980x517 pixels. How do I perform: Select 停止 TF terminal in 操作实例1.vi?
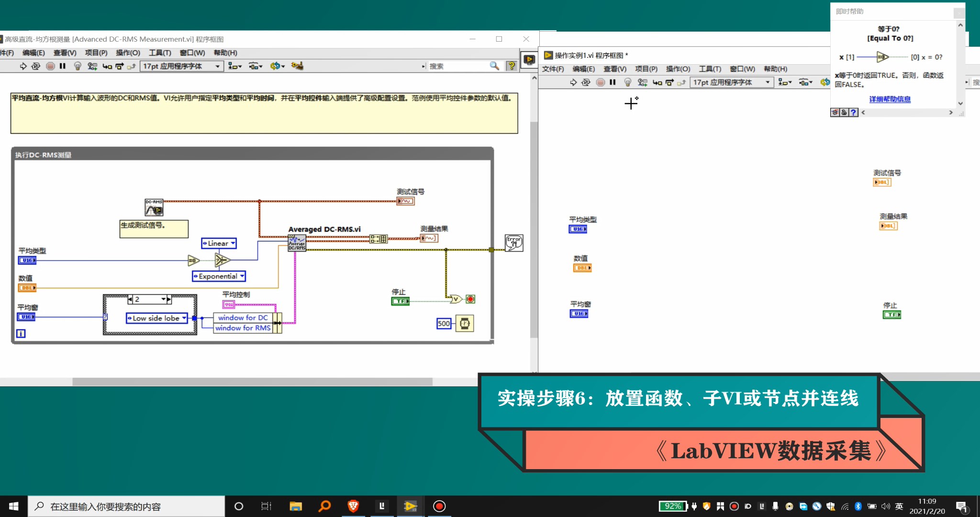point(892,315)
